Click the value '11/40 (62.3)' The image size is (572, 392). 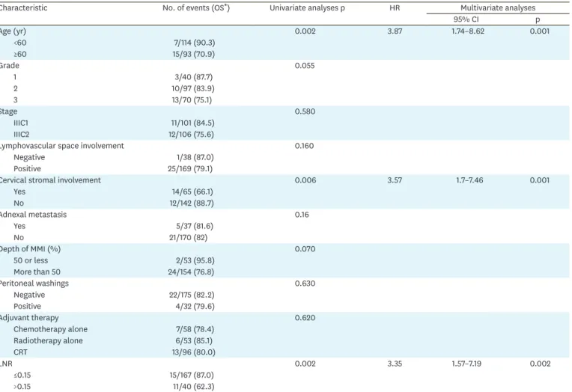tap(193, 387)
